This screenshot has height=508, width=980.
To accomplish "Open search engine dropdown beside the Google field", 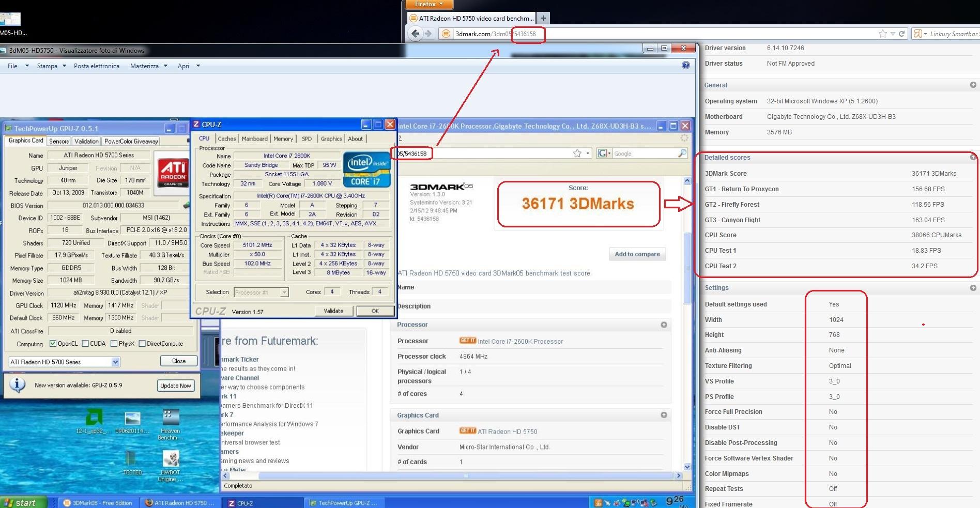I will point(604,153).
